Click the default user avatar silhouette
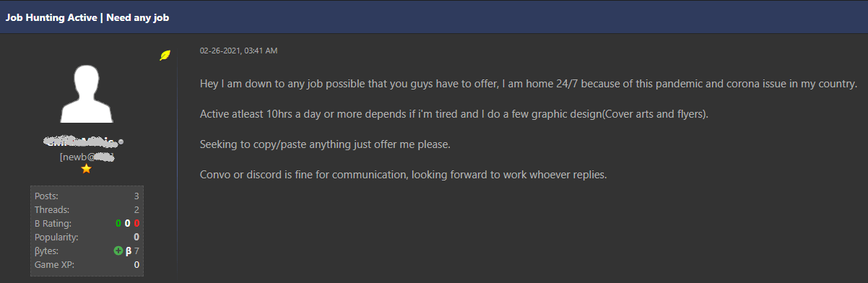The image size is (868, 283). [86, 94]
